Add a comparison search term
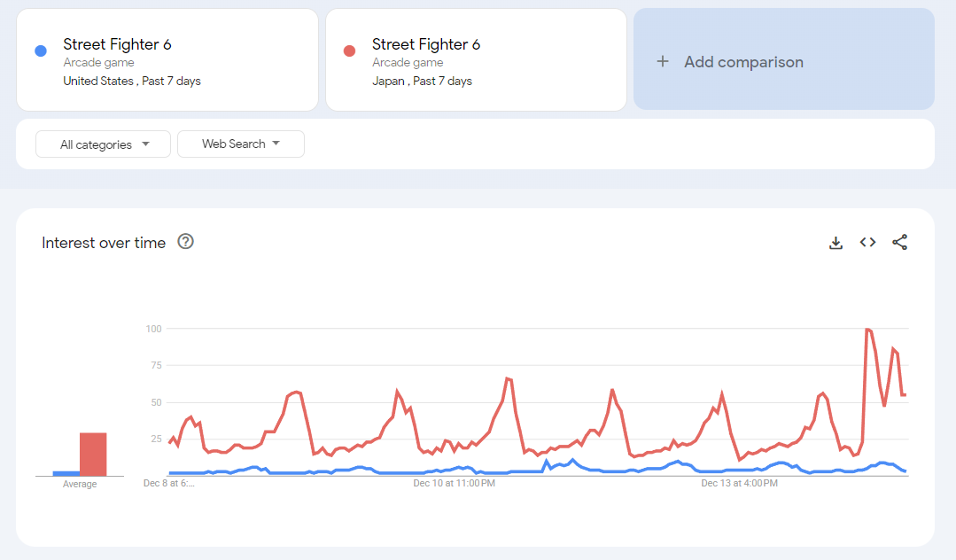 tap(784, 59)
